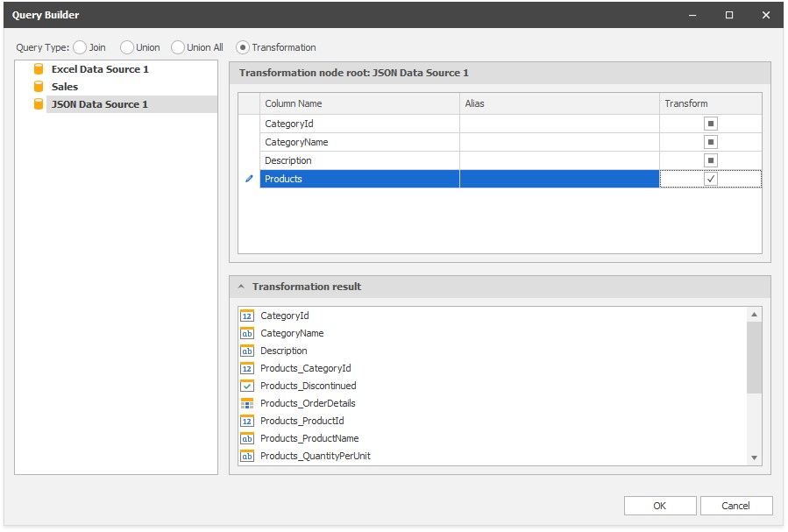This screenshot has height=532, width=788.
Task: Collapse the Transformation result panel
Action: tap(240, 287)
